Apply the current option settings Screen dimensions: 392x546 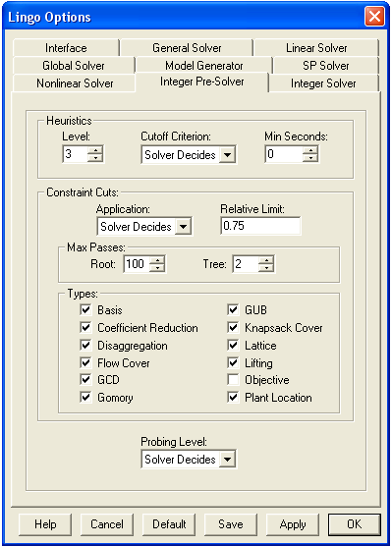pyautogui.click(x=293, y=524)
